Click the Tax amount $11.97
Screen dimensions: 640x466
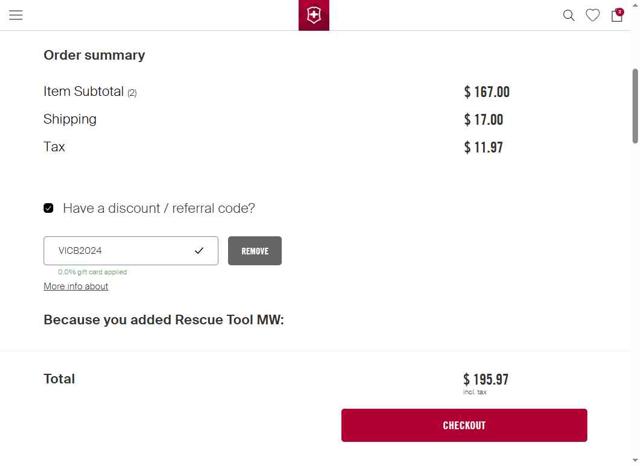pyautogui.click(x=484, y=147)
